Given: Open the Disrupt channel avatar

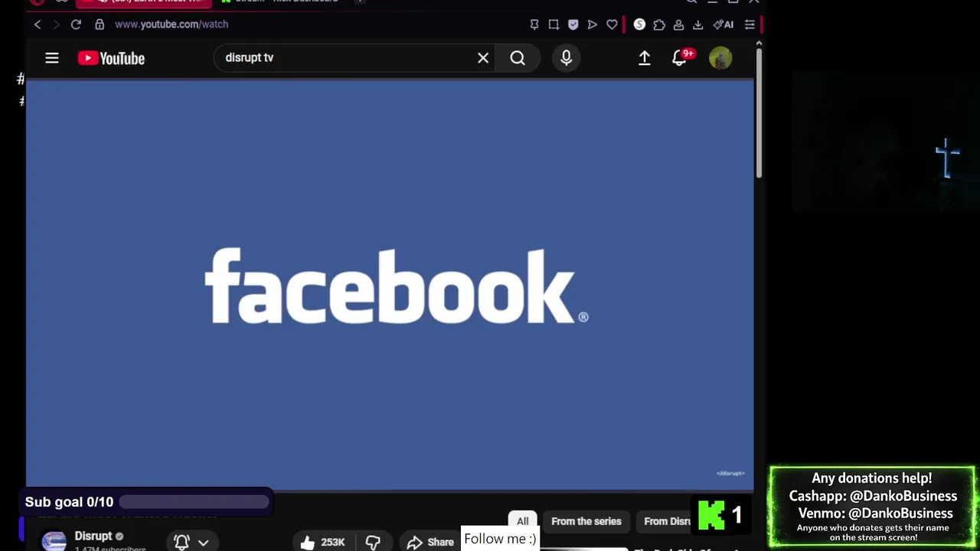Looking at the screenshot, I should point(54,541).
